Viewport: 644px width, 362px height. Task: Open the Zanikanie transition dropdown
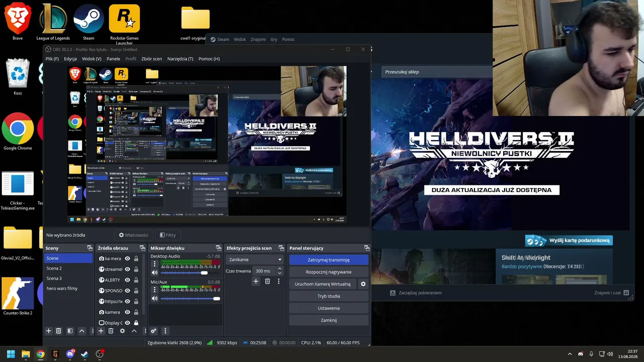coord(255,259)
